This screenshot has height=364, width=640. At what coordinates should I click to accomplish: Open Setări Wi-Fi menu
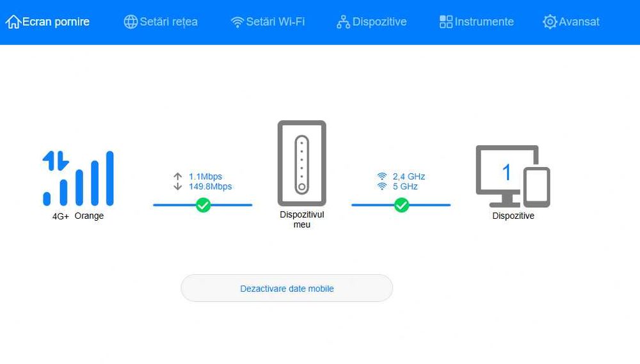click(x=268, y=22)
